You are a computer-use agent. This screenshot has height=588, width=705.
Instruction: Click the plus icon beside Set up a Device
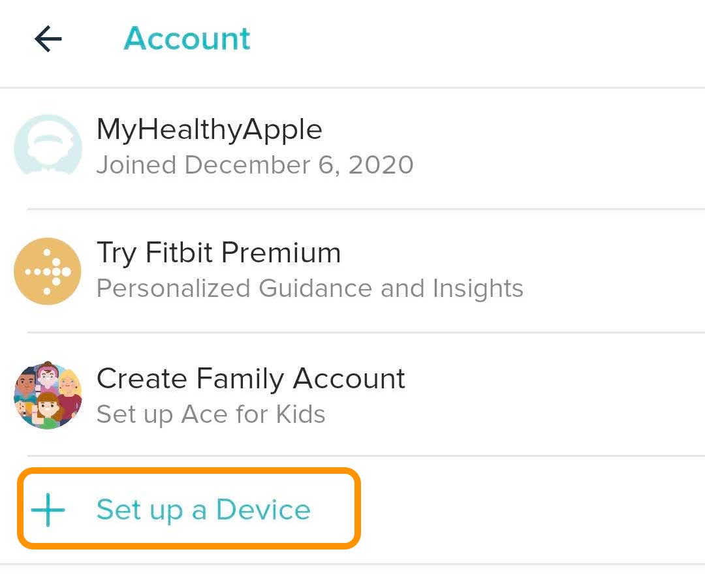[48, 510]
